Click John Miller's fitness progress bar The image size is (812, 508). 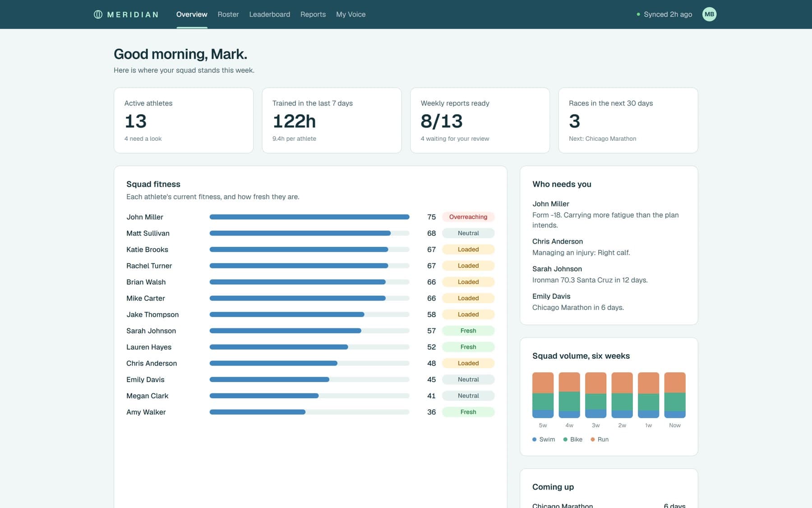309,217
